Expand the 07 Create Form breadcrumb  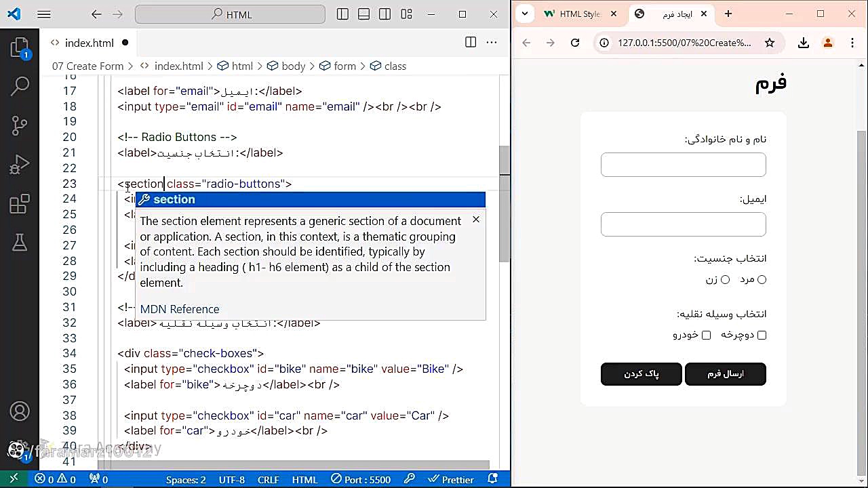[87, 66]
